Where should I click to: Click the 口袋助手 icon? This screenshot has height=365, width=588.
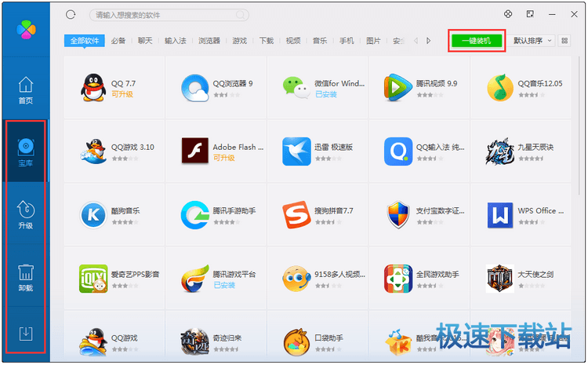(x=296, y=341)
